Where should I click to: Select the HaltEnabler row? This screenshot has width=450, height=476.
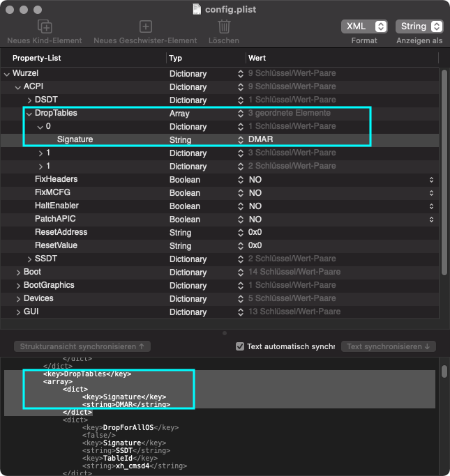[x=219, y=206]
